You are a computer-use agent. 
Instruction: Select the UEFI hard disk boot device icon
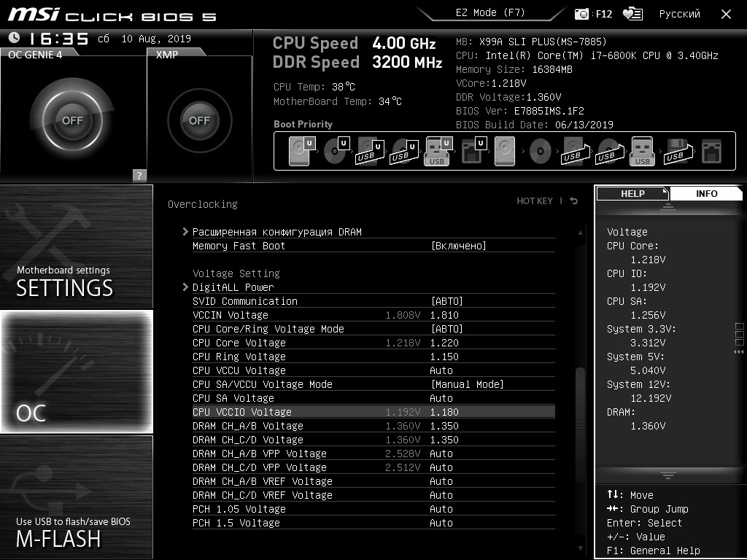tap(302, 151)
